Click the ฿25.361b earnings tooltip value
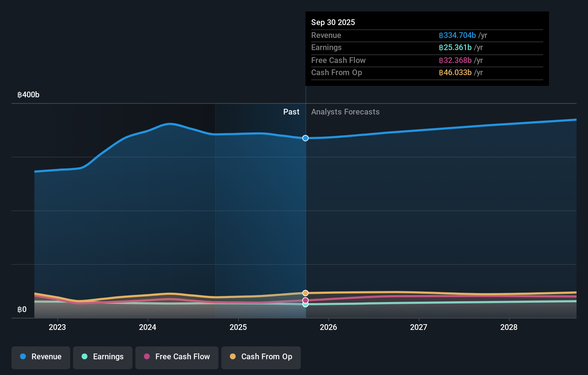Screen dimensions: 588x375 [x=455, y=48]
